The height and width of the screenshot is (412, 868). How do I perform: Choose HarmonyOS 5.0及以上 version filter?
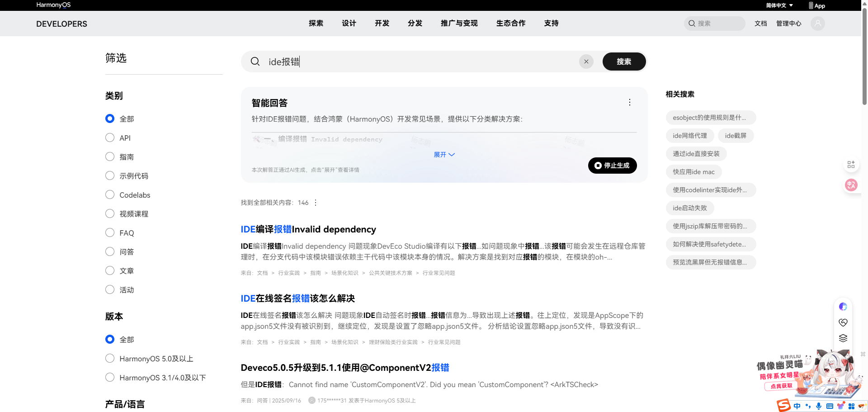[x=110, y=359]
